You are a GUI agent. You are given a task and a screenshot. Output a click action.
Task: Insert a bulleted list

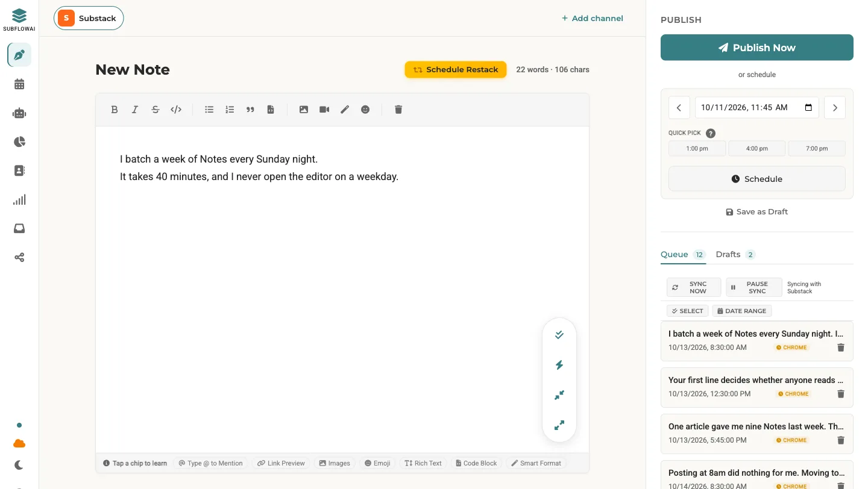[x=209, y=110]
